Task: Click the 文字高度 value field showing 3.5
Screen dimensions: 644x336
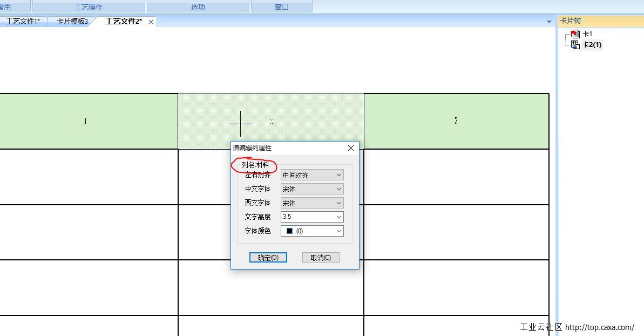Action: tap(307, 217)
